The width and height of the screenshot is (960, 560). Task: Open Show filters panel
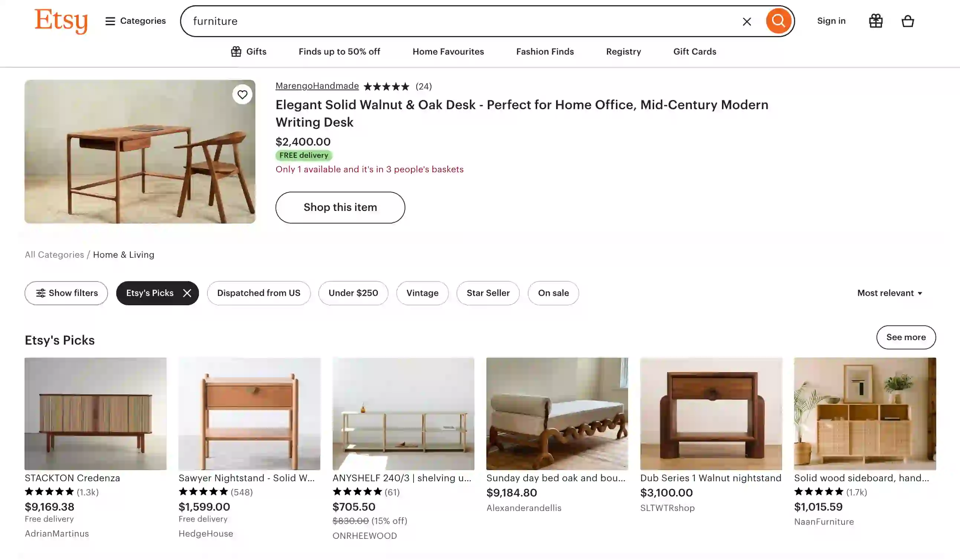point(66,293)
